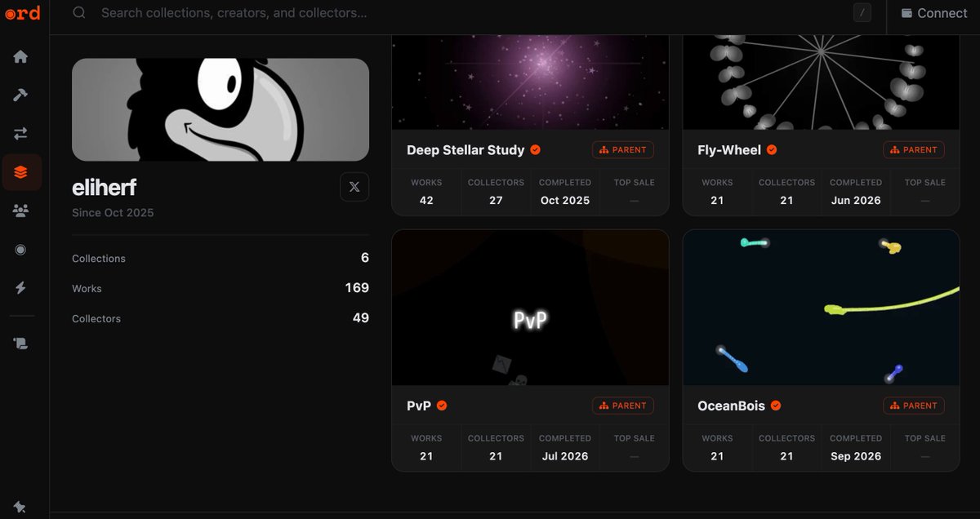The image size is (980, 519).
Task: Click the pin icon at sidebar bottom
Action: pos(20,507)
